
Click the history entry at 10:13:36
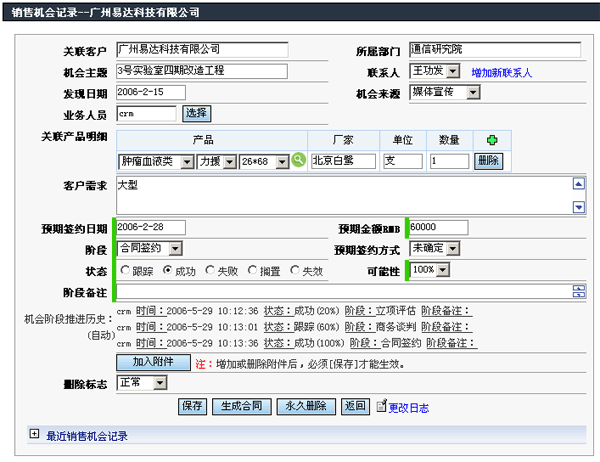click(297, 343)
